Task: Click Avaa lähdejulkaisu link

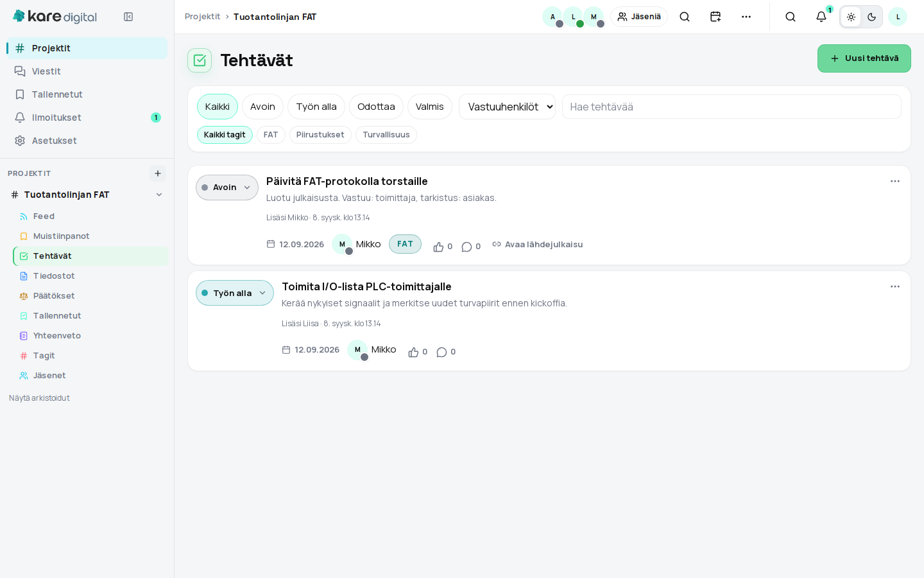Action: tap(538, 244)
